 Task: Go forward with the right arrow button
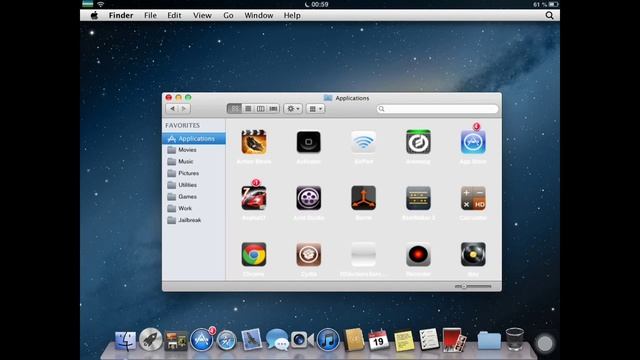pyautogui.click(x=184, y=109)
